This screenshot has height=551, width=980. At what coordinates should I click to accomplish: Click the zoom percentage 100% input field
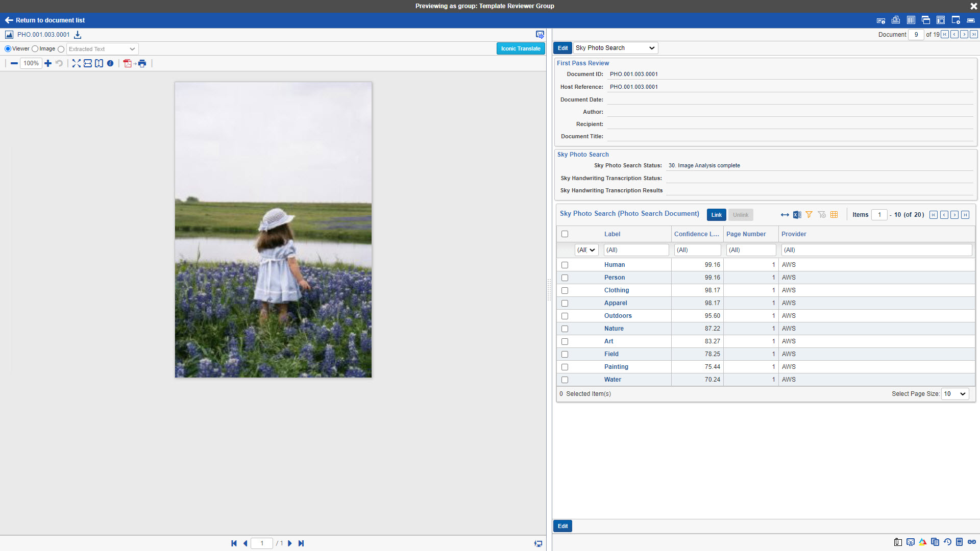tap(31, 63)
